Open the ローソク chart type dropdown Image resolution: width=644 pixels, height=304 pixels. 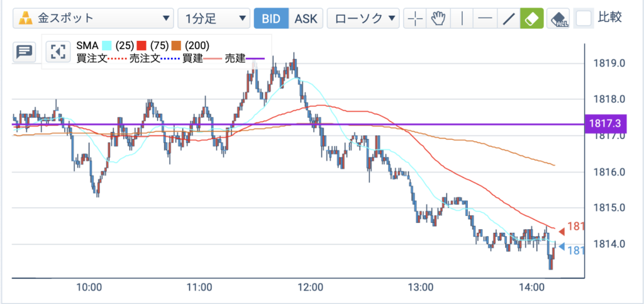(x=363, y=18)
